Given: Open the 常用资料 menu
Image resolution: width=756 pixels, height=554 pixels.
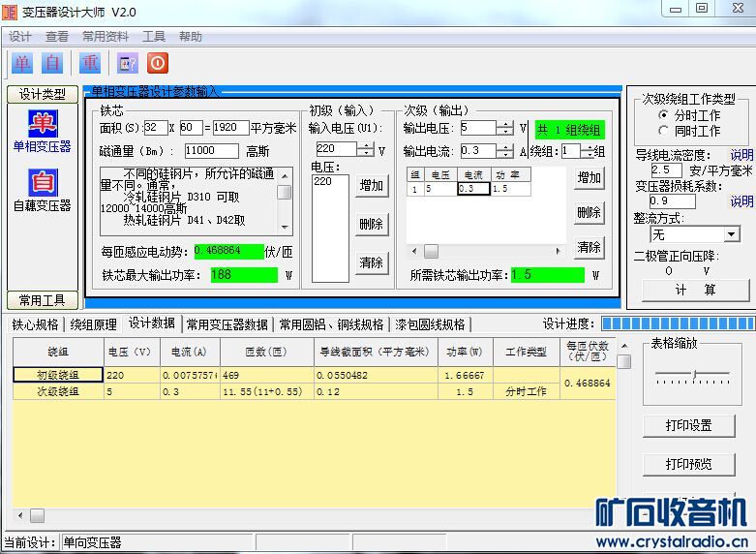Looking at the screenshot, I should [x=106, y=37].
